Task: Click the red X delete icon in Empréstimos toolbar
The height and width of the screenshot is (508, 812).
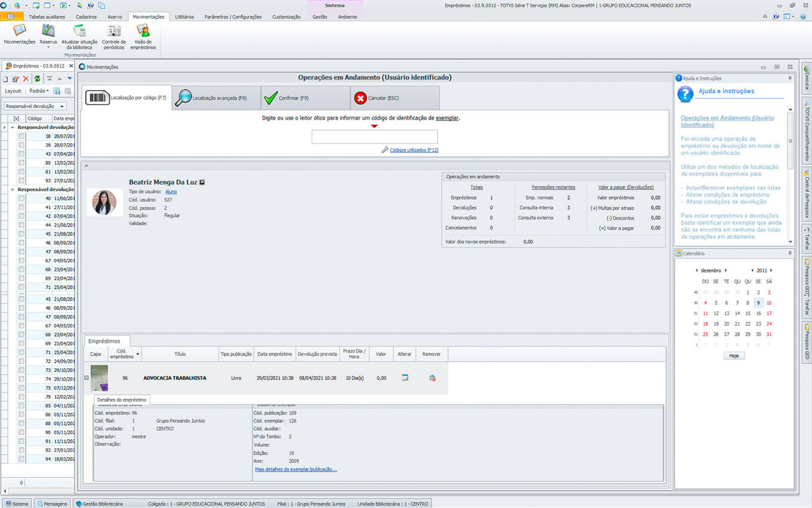Action: coord(26,79)
